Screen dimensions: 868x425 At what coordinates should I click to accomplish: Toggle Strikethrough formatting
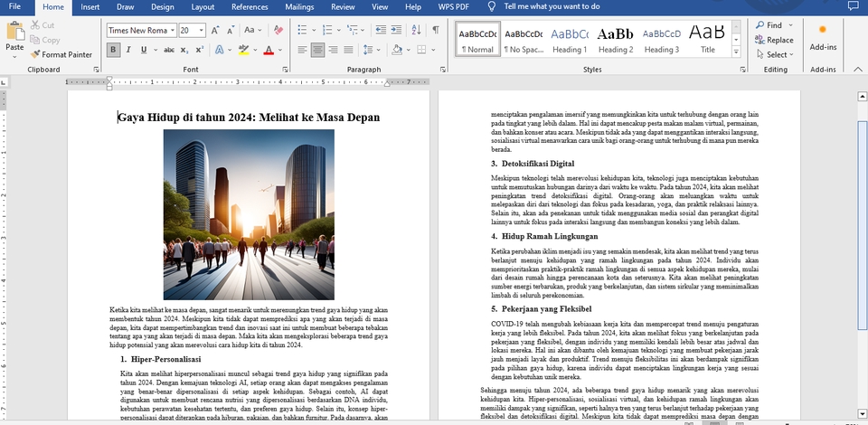169,50
